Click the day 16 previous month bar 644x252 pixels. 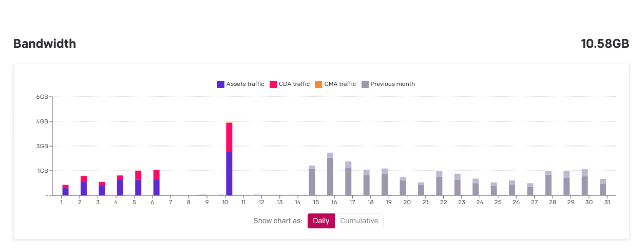(330, 176)
